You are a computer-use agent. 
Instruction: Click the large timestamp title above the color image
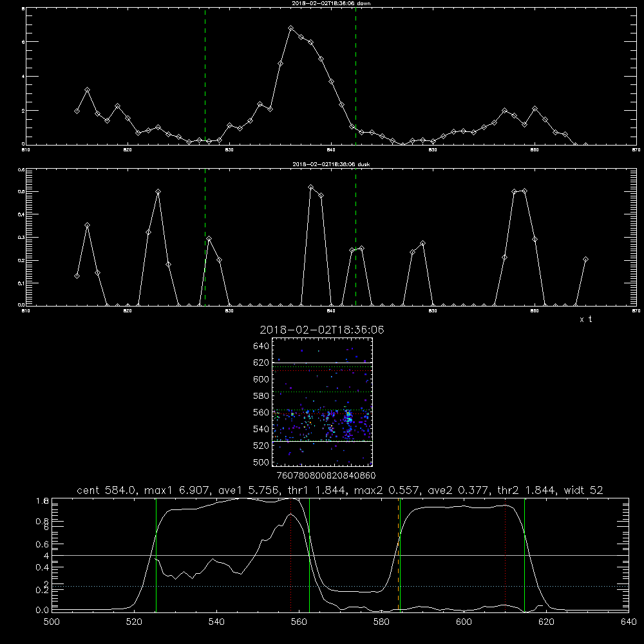point(322,330)
